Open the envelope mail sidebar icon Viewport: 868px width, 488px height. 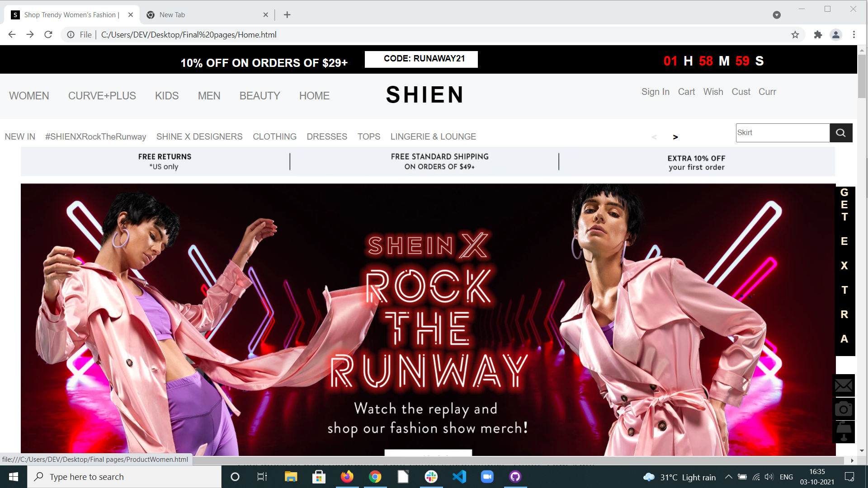(x=844, y=386)
